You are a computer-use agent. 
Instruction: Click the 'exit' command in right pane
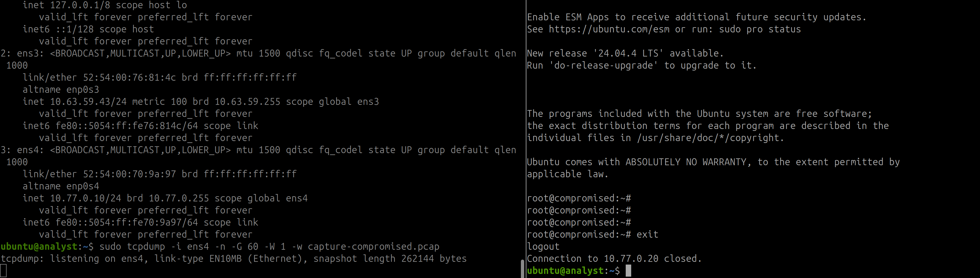click(x=647, y=234)
